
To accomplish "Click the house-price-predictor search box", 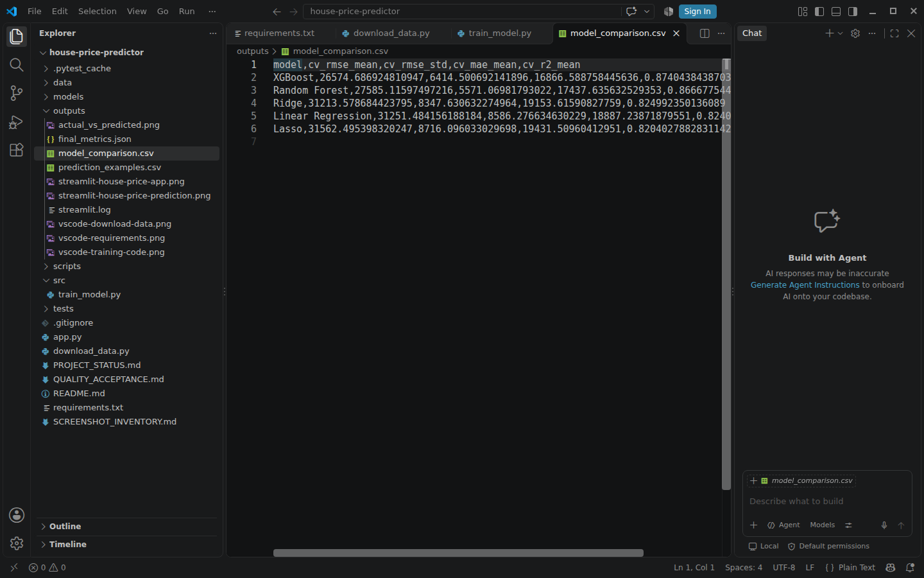I will point(462,12).
